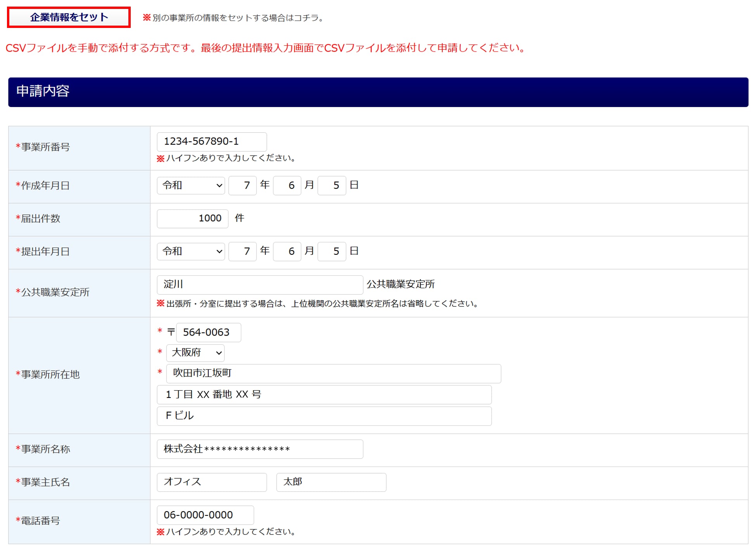The width and height of the screenshot is (756, 550).
Task: Select the 事業所名称 company name field
Action: tap(259, 449)
